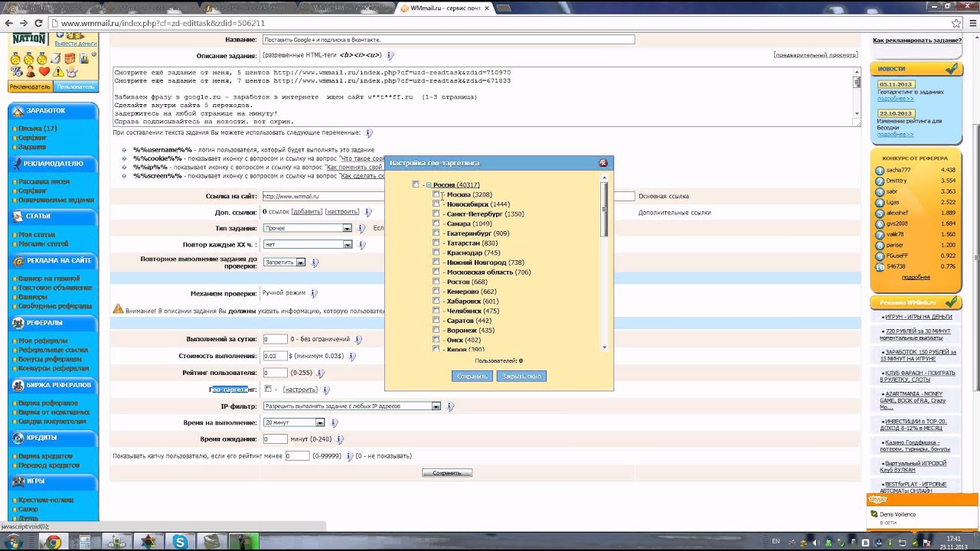
Task: Click info icon beside Механизм проверки
Action: [x=314, y=293]
